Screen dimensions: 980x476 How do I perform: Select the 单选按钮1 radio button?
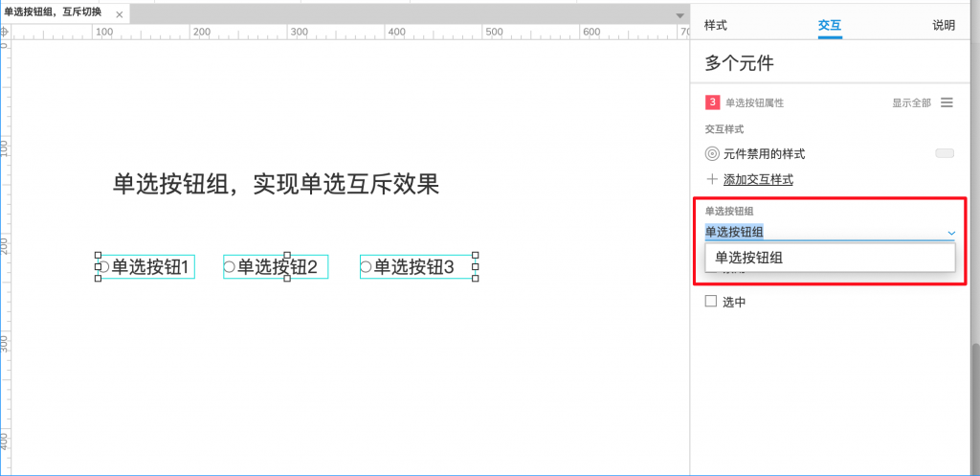103,267
